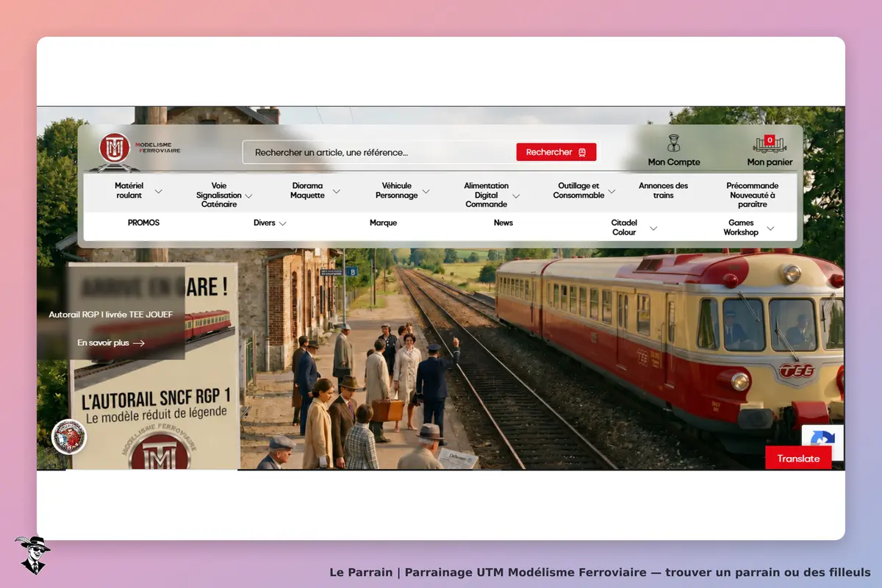Expand Voie Signalisation Caténaire menu

224,195
